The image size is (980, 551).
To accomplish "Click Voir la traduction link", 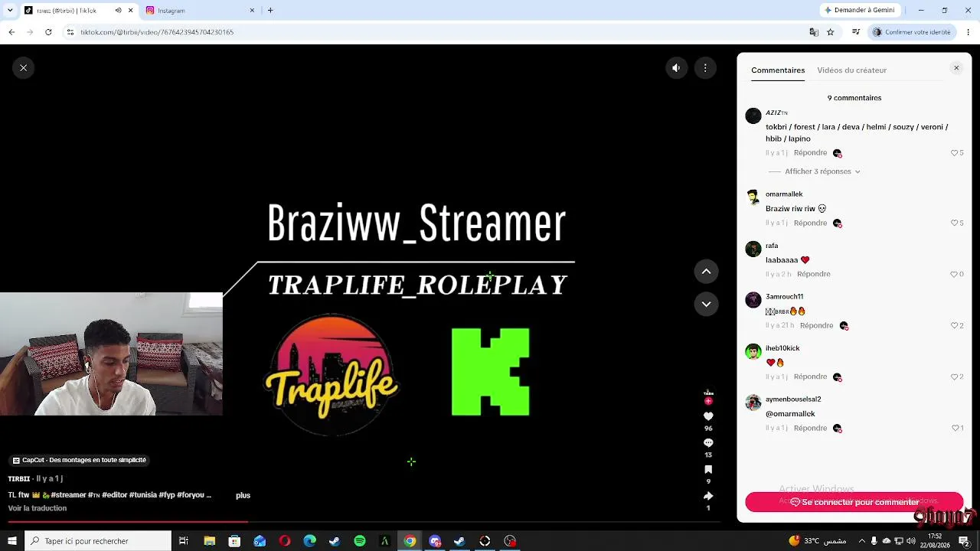I will click(38, 508).
